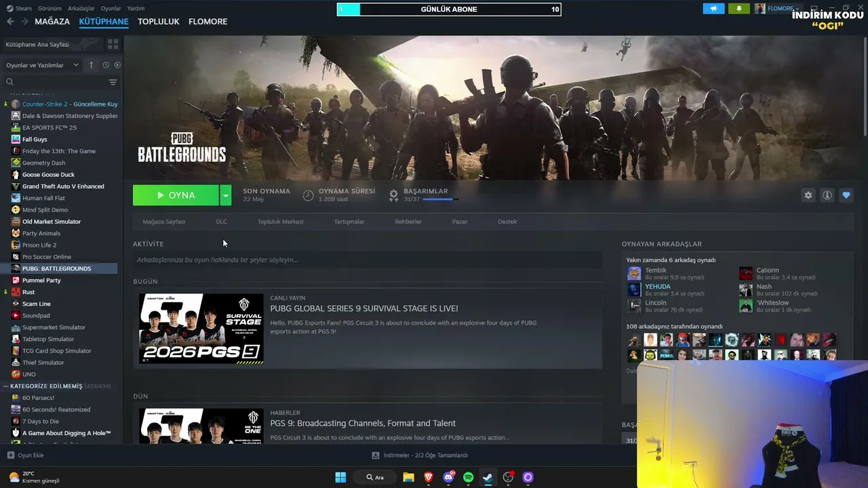Click Oyun Ekle add game button
The image size is (868, 488).
tap(25, 455)
